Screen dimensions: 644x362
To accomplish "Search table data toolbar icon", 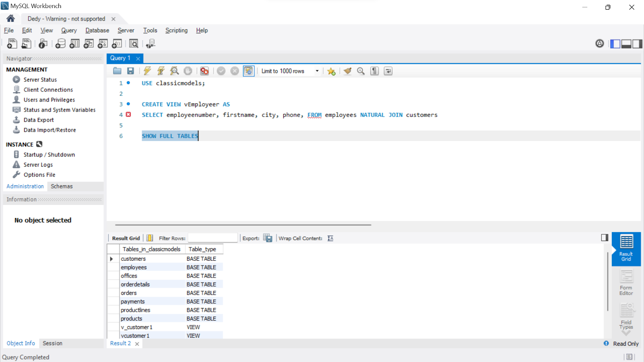I will point(134,43).
